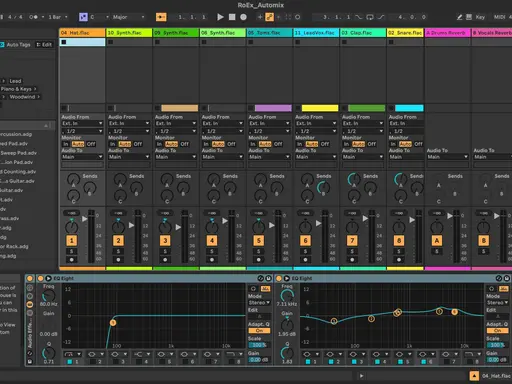Viewport: 512px width, 384px height.
Task: Launch the clip slot stop button on 04_Hat.flac
Action: coord(64,42)
